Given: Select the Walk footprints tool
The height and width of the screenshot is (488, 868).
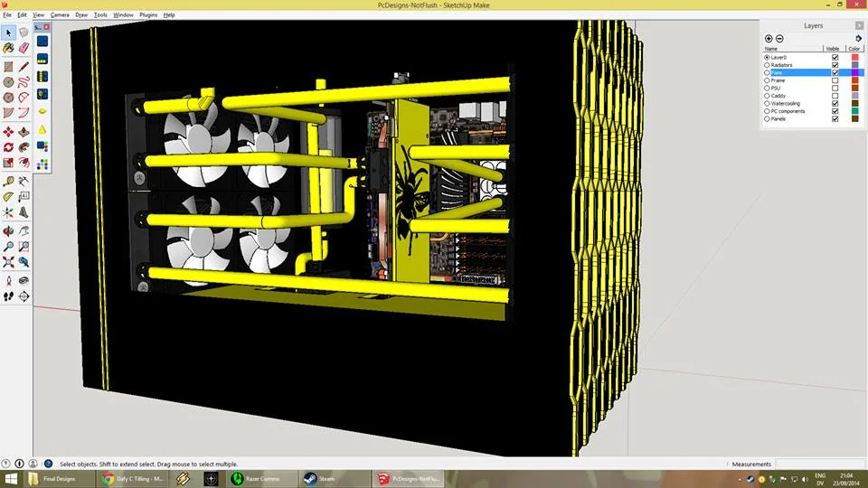Looking at the screenshot, I should (x=8, y=296).
